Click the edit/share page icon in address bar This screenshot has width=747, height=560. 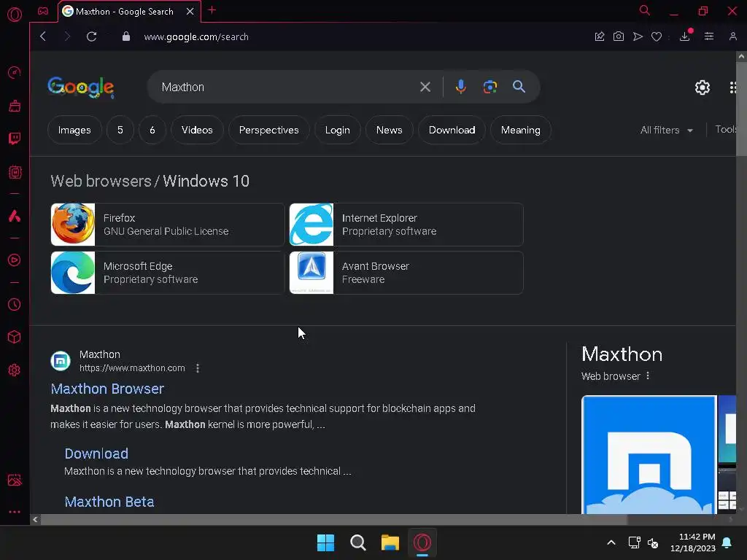600,36
